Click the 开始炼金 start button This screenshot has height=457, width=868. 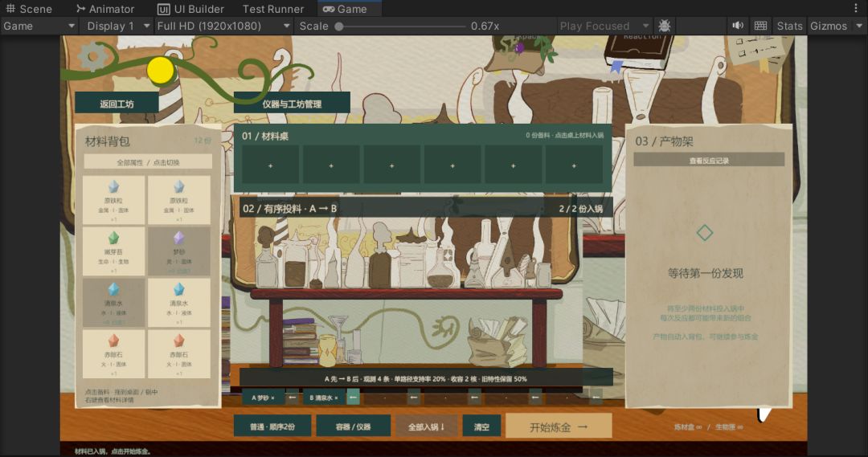(559, 426)
